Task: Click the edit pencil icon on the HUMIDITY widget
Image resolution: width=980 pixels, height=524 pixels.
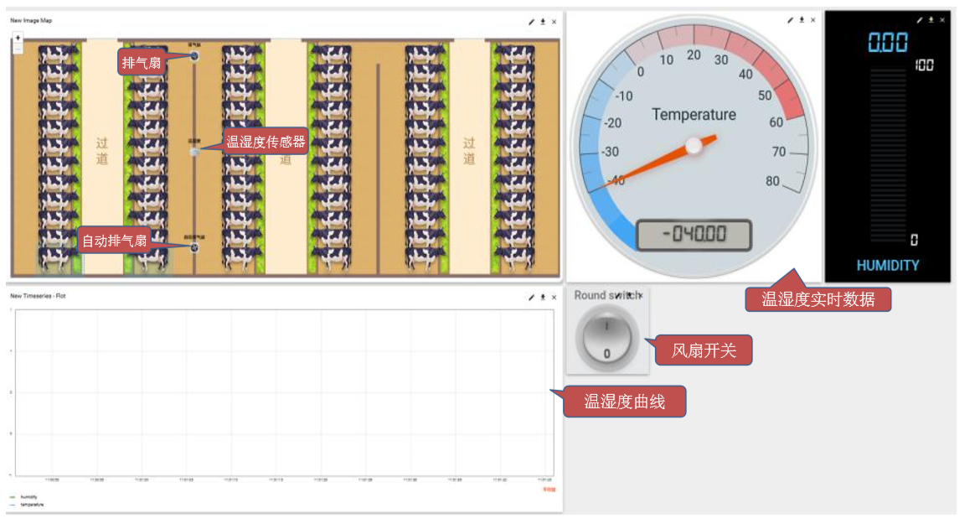Action: [x=919, y=20]
